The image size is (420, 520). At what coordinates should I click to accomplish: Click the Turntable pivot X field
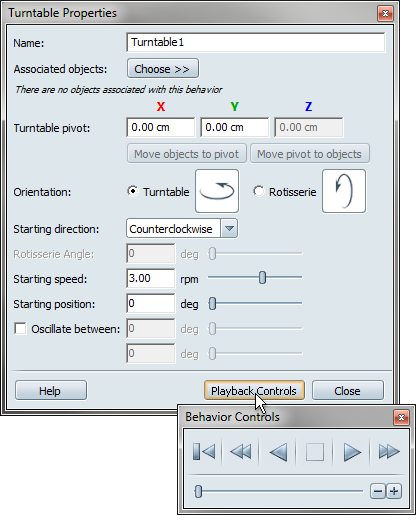[161, 127]
